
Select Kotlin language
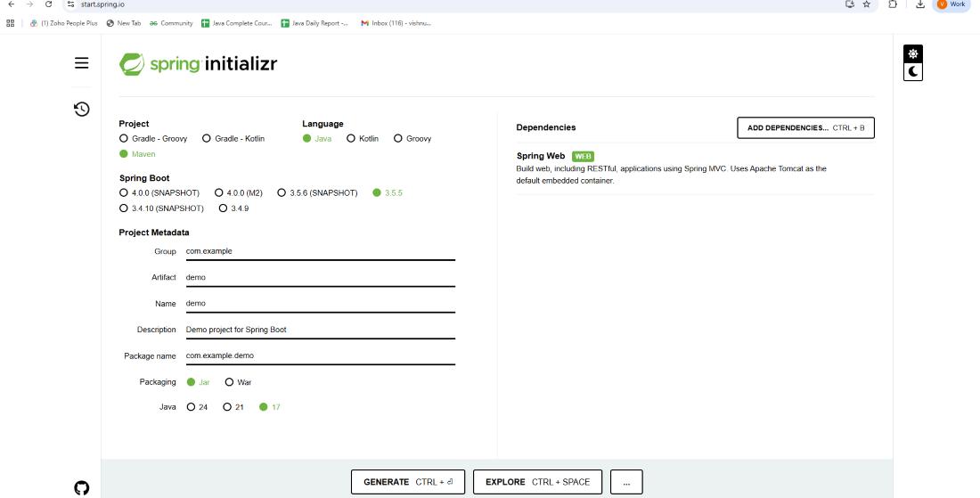[x=363, y=139]
